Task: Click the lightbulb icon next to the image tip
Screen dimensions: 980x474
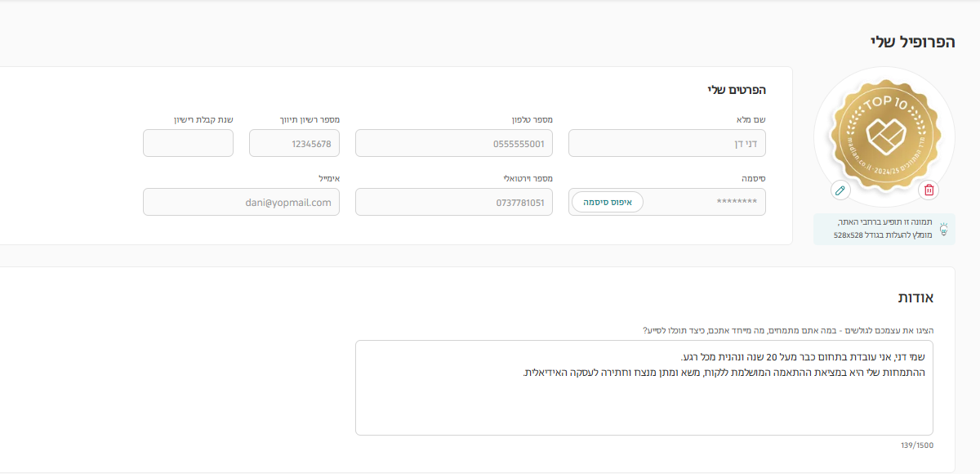Action: (x=946, y=229)
